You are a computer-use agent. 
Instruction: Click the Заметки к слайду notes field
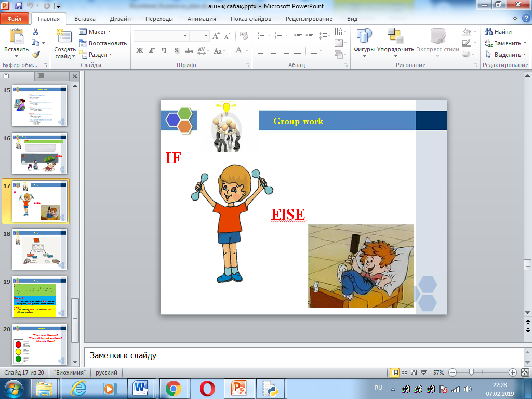tap(303, 356)
